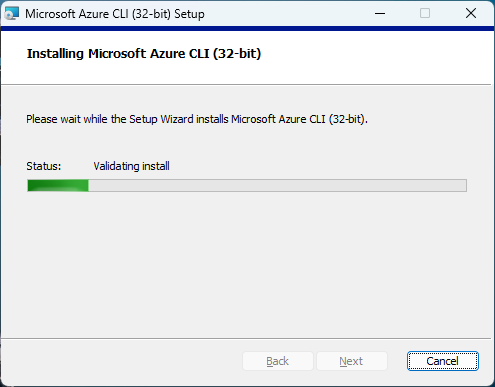Click the divider line below the white header
This screenshot has height=387, width=495.
(246, 85)
